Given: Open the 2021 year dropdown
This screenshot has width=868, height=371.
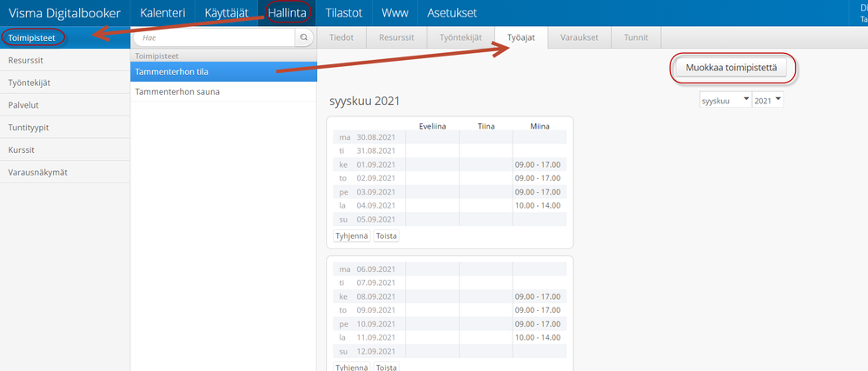Looking at the screenshot, I should (767, 100).
